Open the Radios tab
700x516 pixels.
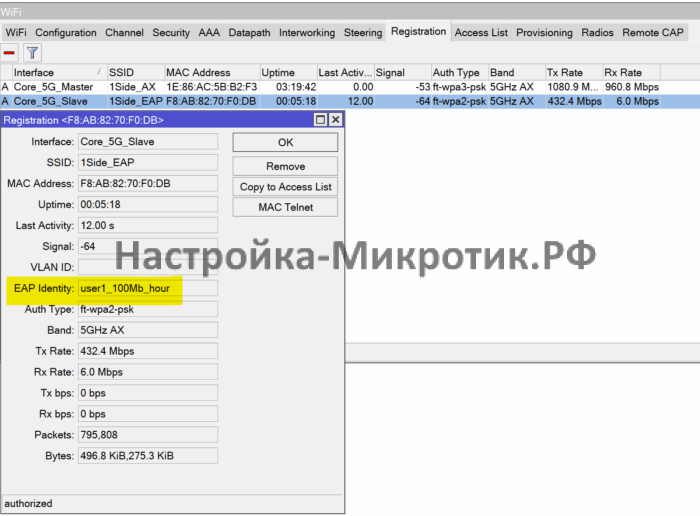[597, 33]
